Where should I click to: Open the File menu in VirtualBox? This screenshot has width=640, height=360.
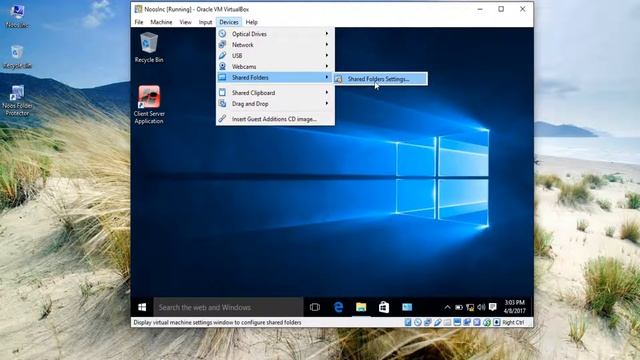139,22
